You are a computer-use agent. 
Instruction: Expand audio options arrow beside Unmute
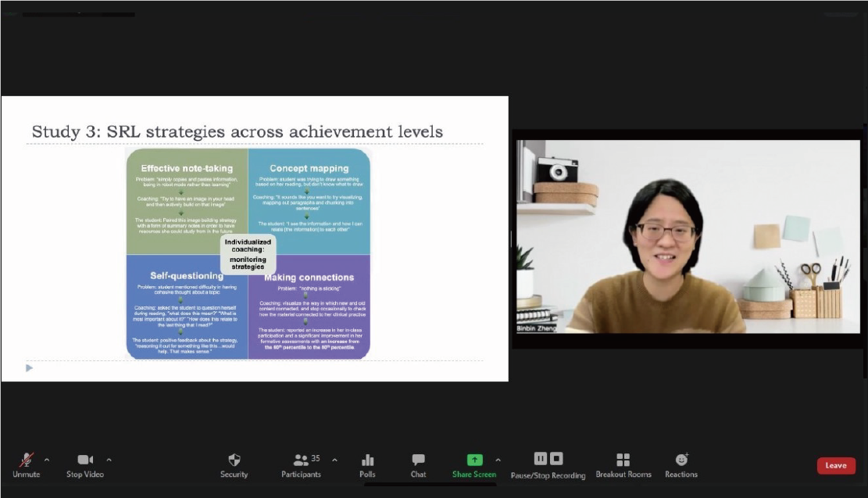[47, 460]
